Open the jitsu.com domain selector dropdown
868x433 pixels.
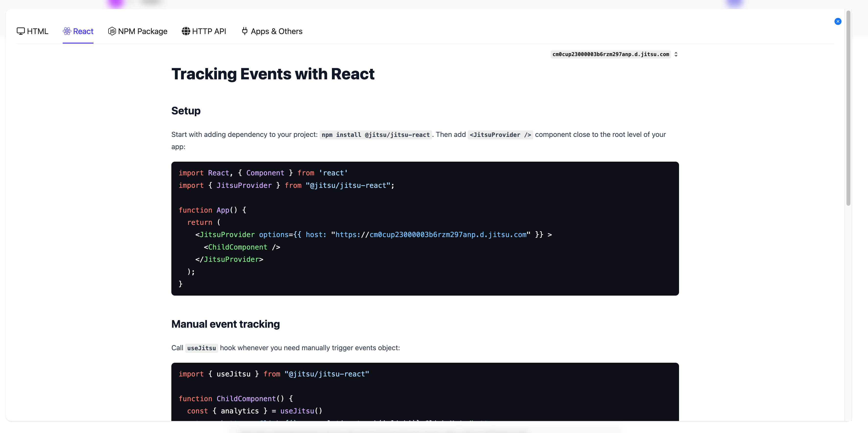(614, 54)
